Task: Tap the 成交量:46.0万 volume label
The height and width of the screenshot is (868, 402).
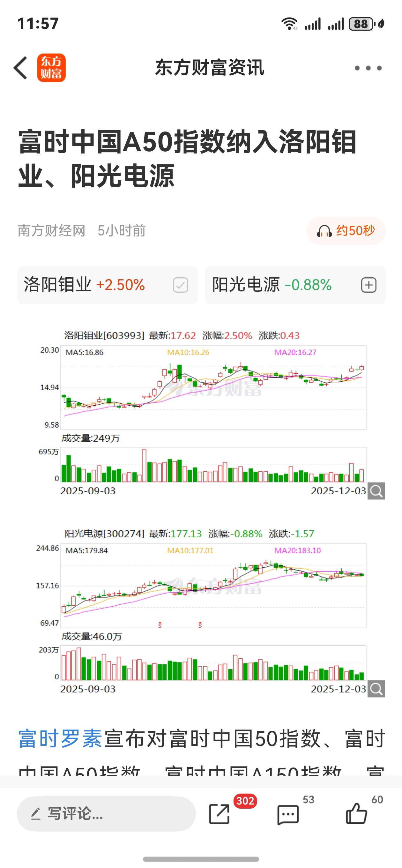Action: click(92, 636)
